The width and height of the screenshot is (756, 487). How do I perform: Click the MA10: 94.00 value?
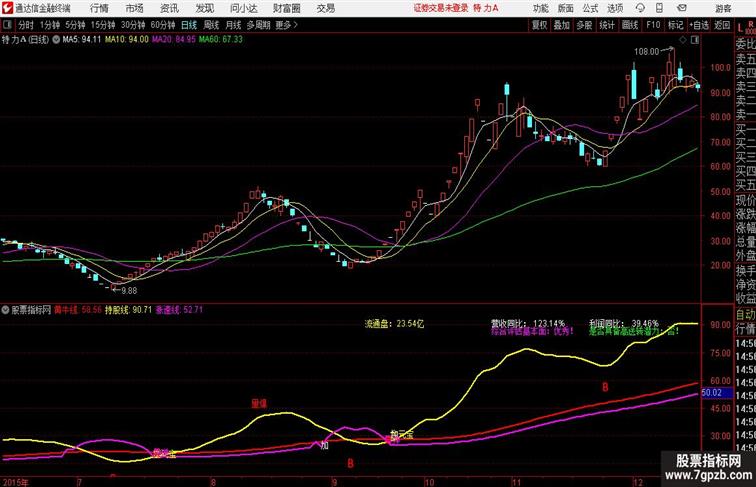127,40
